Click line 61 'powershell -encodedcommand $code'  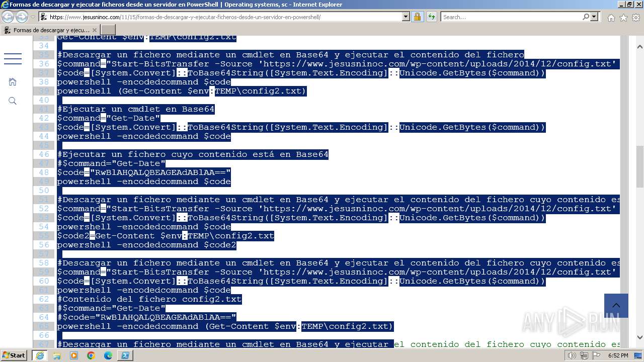144,290
